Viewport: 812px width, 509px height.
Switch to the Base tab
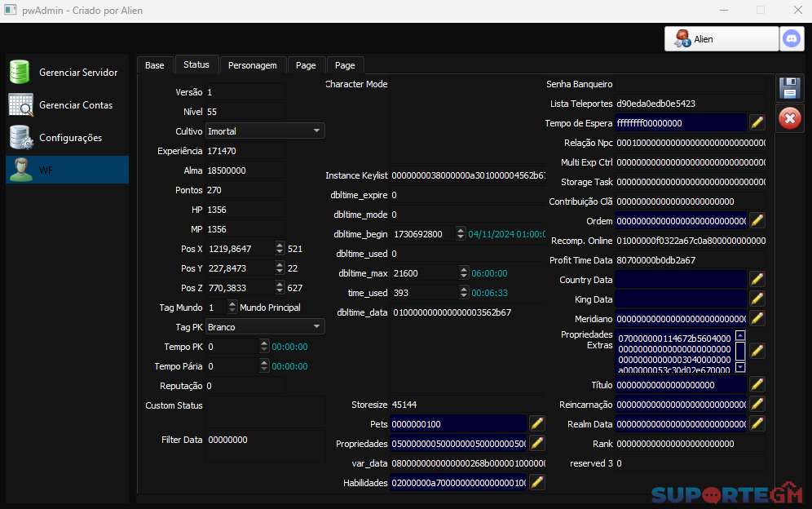155,65
